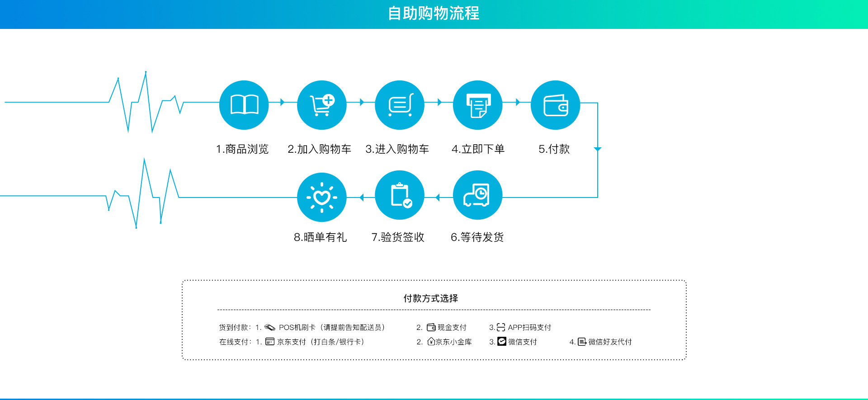
Task: Click the '2.加入购物车' label
Action: [320, 149]
